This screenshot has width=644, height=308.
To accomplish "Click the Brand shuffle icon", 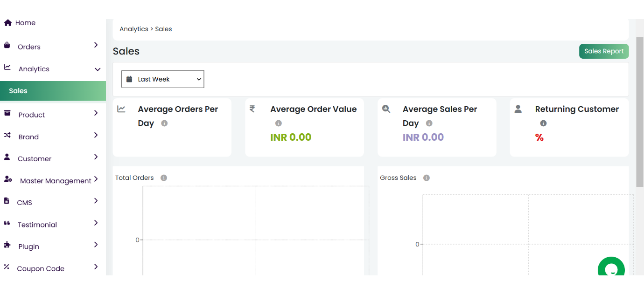I will 7,136.
